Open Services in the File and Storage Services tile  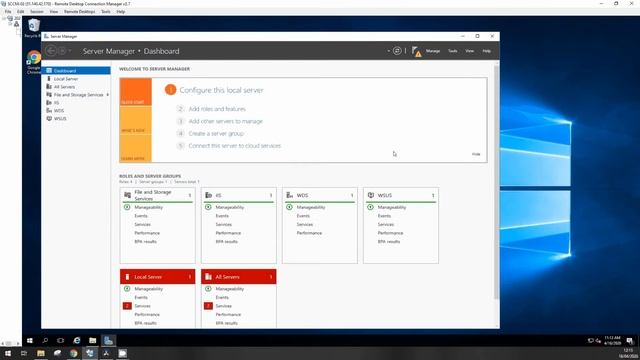tap(142, 224)
